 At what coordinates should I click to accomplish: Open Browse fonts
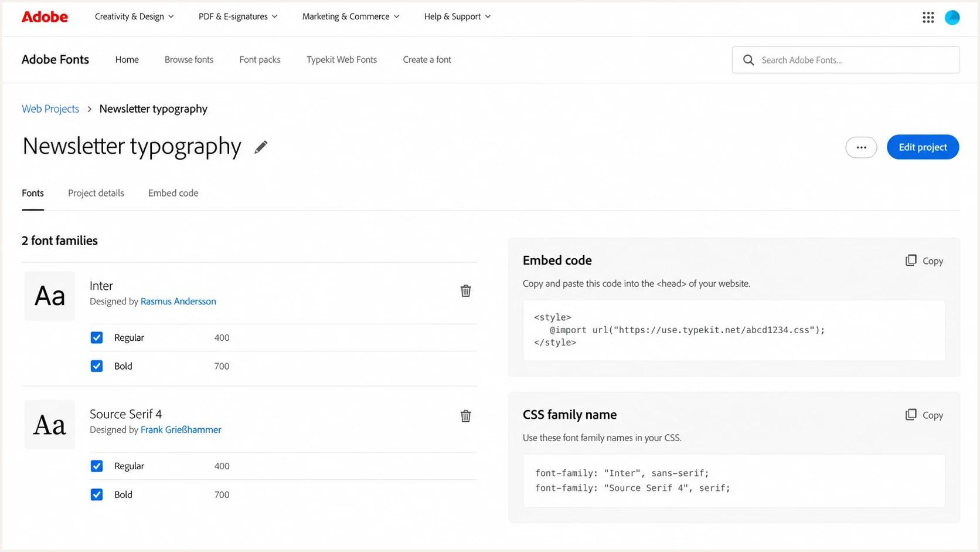point(189,60)
